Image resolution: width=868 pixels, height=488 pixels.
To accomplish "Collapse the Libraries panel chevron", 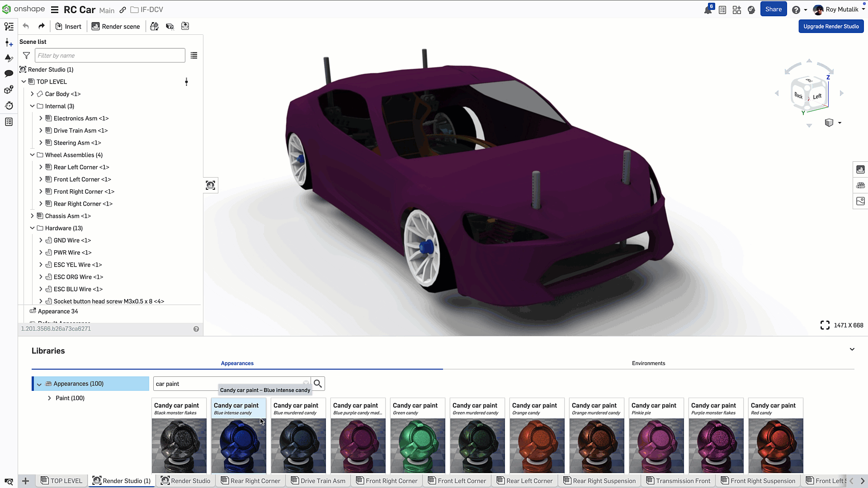I will (x=852, y=349).
